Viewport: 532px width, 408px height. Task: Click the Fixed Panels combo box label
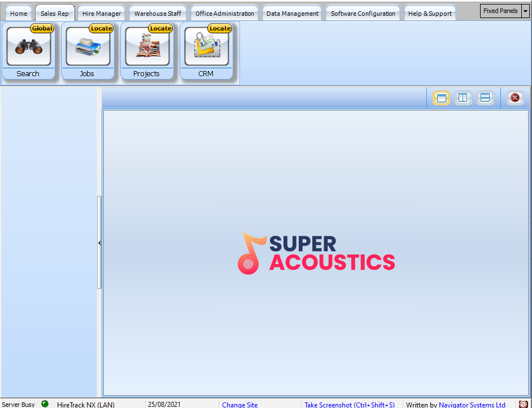click(x=500, y=11)
